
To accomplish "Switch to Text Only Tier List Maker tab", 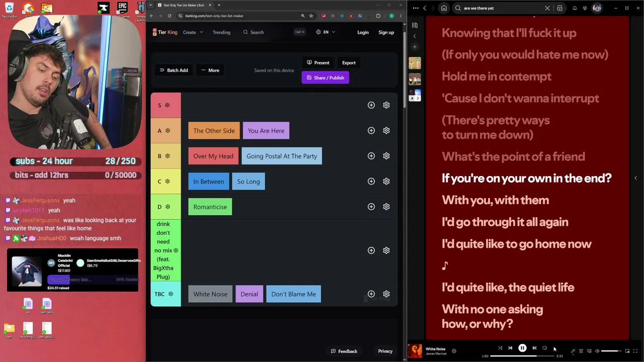I will tap(184, 5).
